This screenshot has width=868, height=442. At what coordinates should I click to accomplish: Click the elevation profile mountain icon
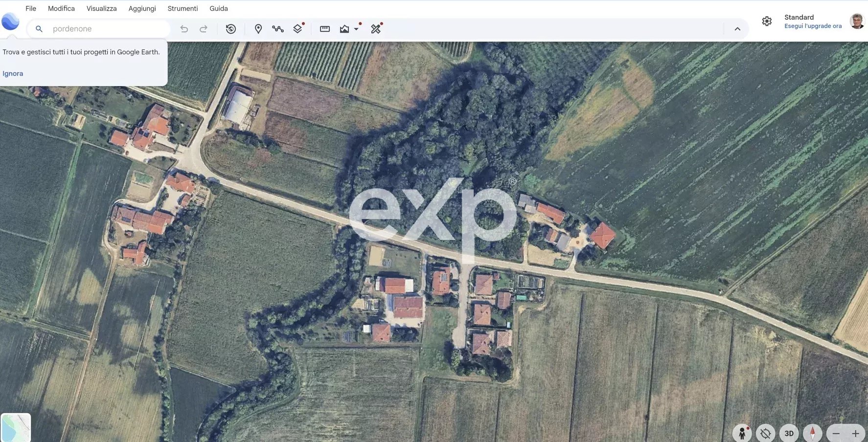[x=344, y=29]
